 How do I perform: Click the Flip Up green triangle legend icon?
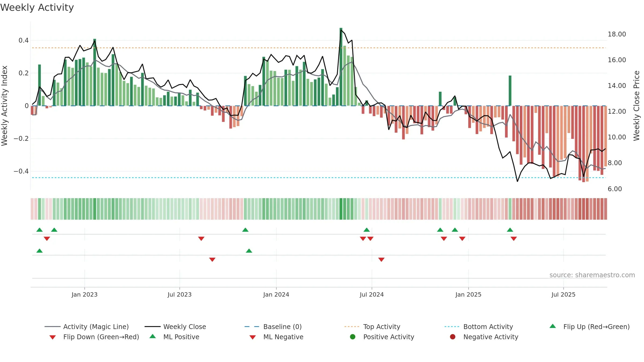(x=553, y=326)
